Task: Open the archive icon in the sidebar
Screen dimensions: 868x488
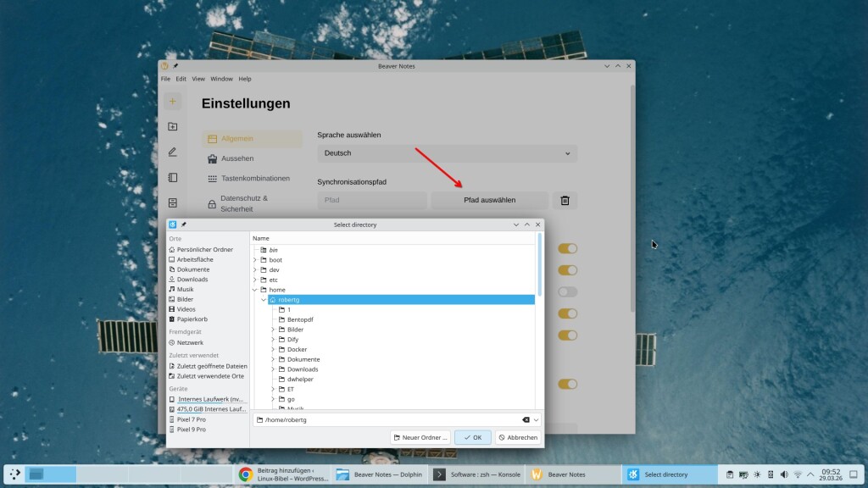Action: click(x=172, y=202)
